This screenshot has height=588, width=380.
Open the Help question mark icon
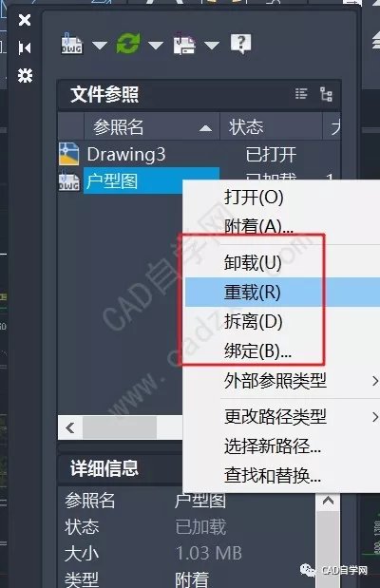[x=241, y=44]
